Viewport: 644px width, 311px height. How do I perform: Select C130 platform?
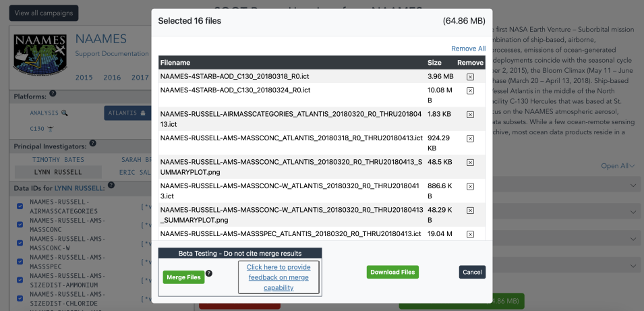[42, 129]
